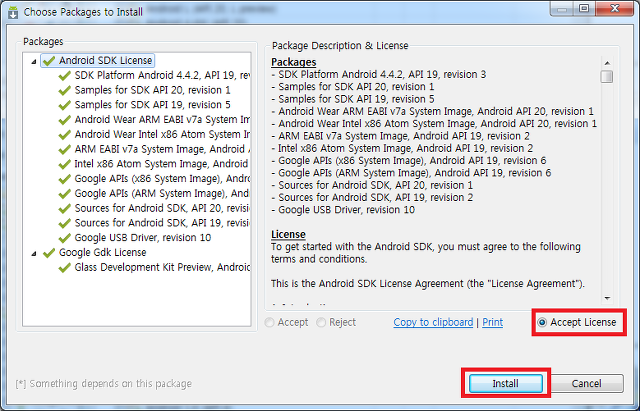Click the installer icon in the title bar
The height and width of the screenshot is (411, 640).
[13, 12]
